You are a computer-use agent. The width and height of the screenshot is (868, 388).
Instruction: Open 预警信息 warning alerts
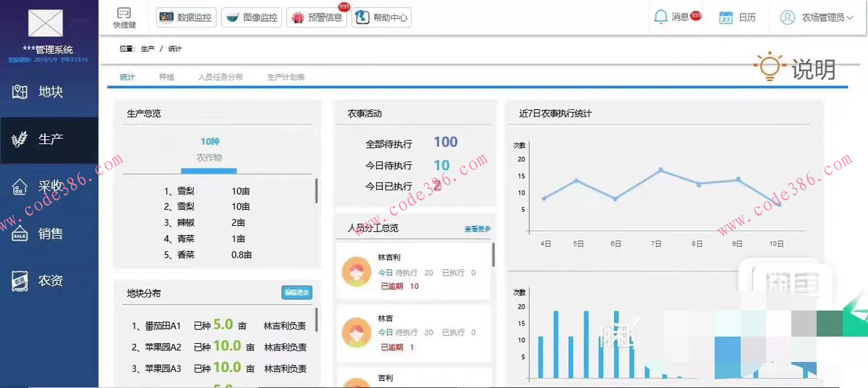point(316,17)
